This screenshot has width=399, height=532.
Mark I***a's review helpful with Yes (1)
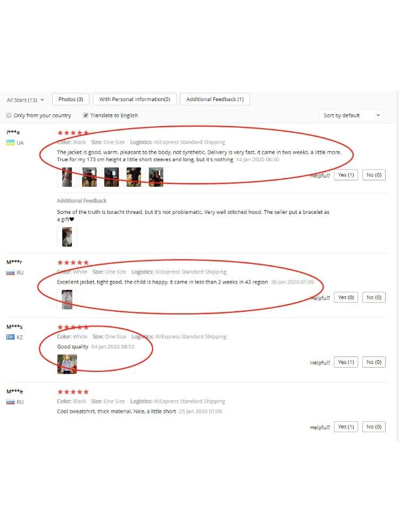(346, 174)
